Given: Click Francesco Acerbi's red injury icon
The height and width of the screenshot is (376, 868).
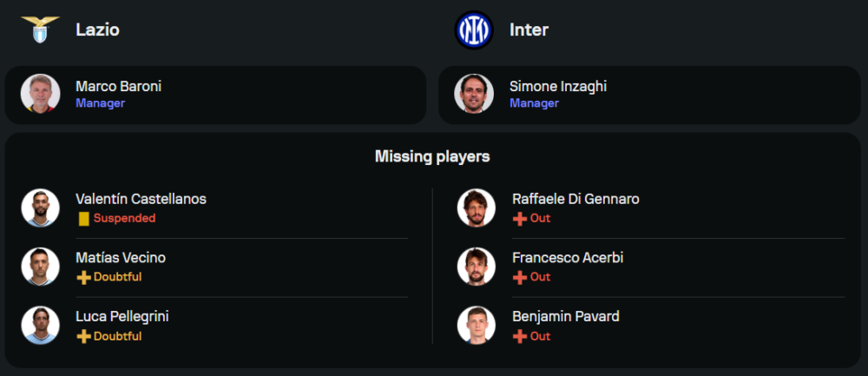Looking at the screenshot, I should tap(520, 278).
